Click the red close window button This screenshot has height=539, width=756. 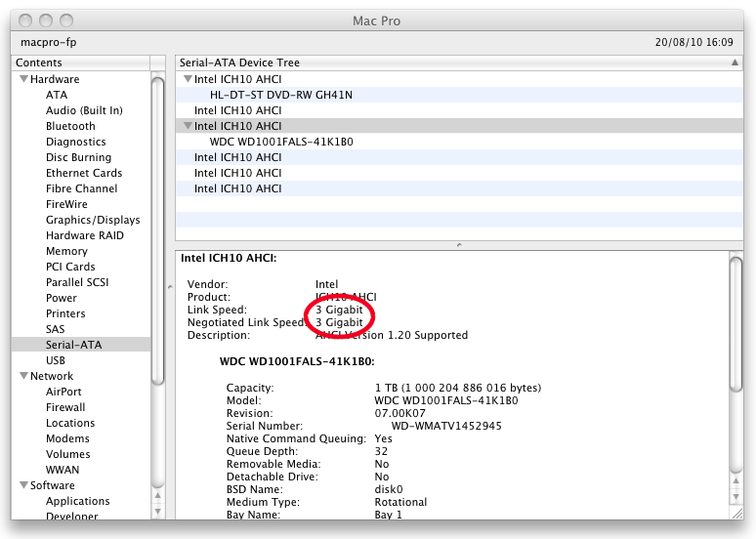tap(27, 21)
